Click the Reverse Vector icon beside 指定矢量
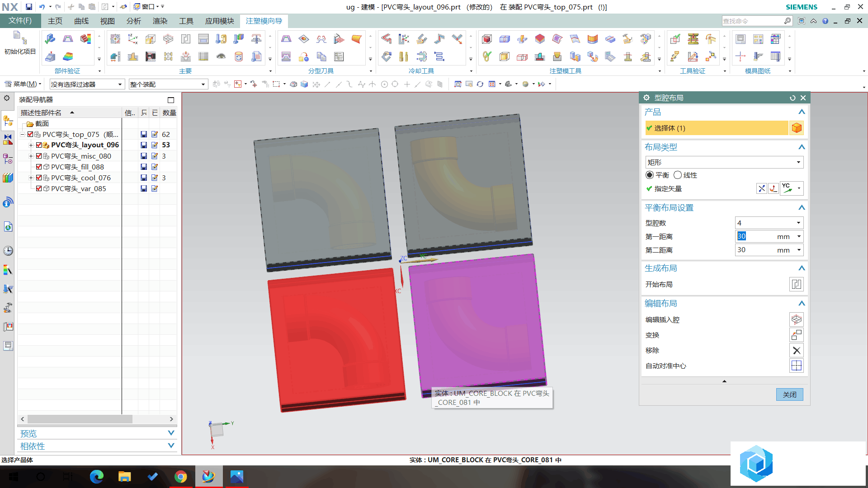Image resolution: width=868 pixels, height=488 pixels. pyautogui.click(x=762, y=188)
